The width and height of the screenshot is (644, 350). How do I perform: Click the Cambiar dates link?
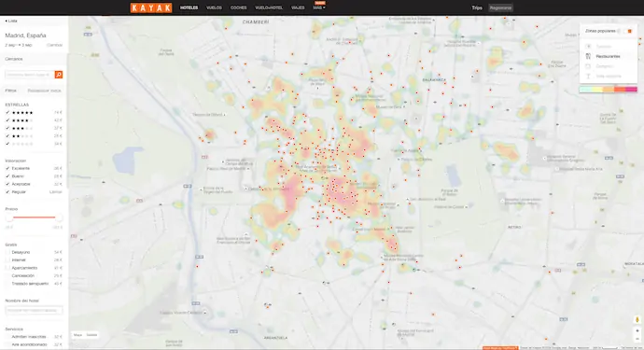(x=54, y=45)
